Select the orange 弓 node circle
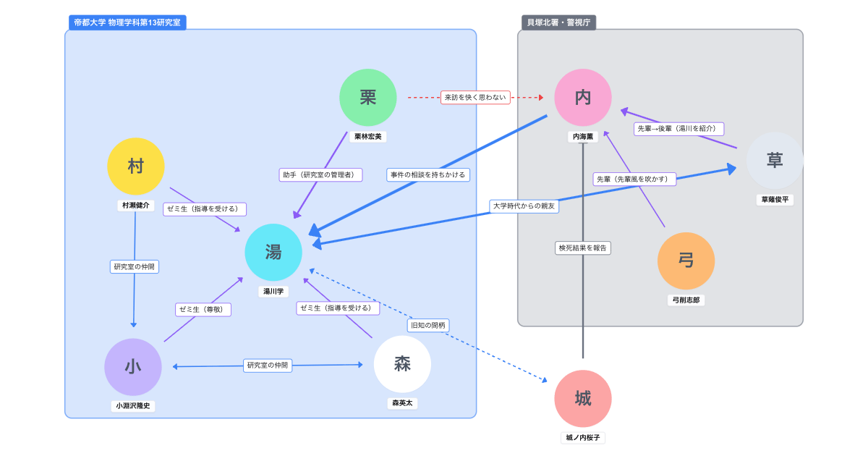The height and width of the screenshot is (456, 868). 686,261
